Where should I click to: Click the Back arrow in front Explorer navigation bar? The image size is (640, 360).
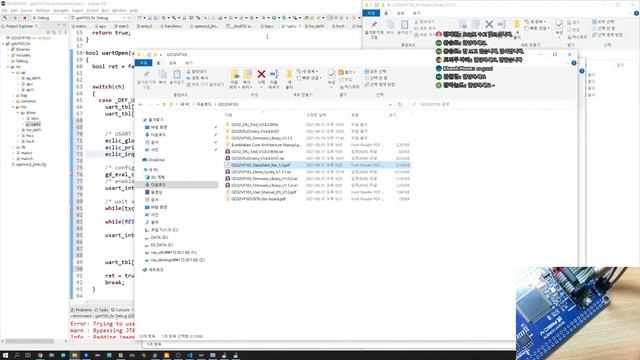tap(140, 104)
